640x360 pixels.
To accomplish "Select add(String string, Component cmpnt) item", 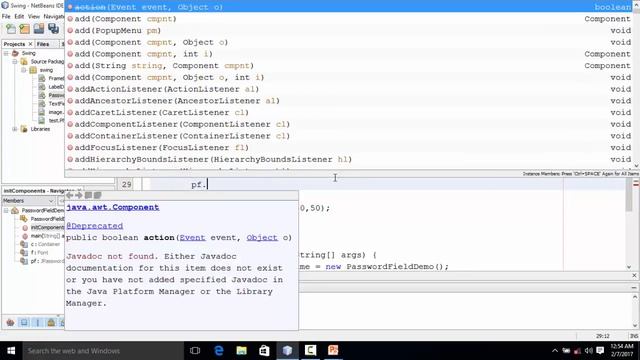I will (x=349, y=66).
